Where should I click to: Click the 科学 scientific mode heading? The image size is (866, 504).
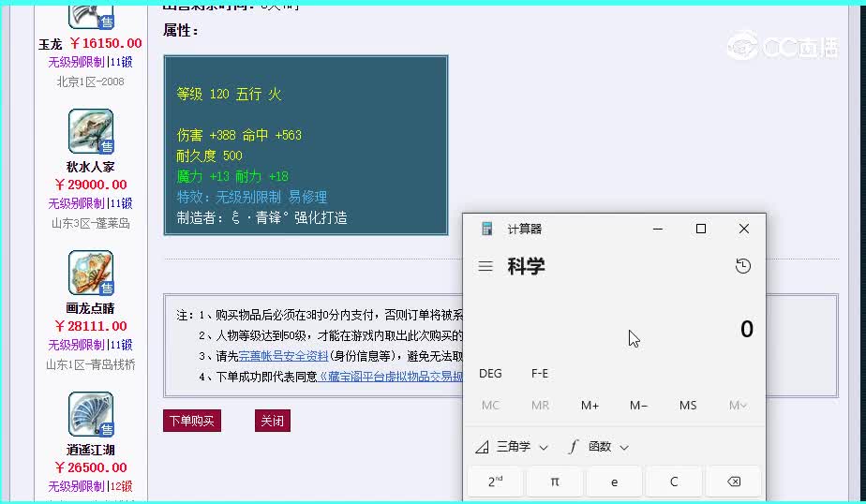tap(526, 267)
